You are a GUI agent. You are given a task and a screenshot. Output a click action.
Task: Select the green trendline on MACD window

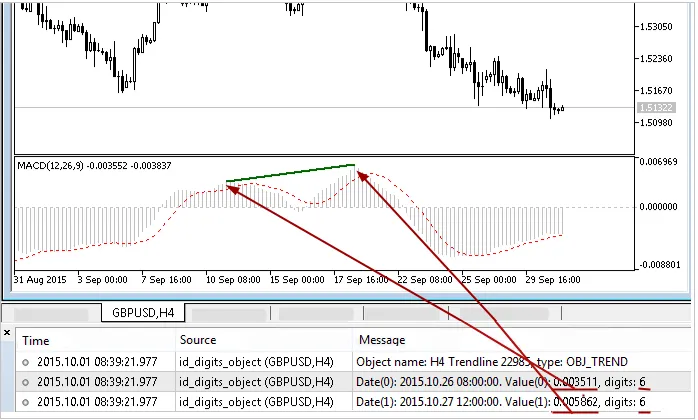coord(290,173)
